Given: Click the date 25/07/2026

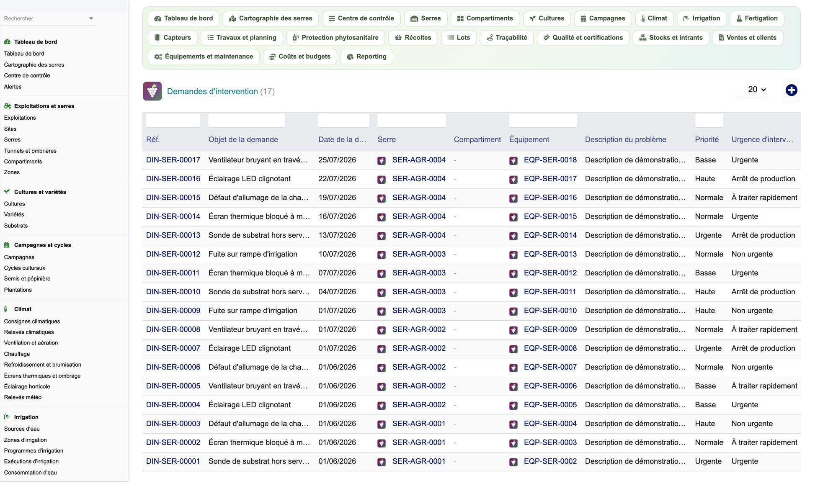Looking at the screenshot, I should [337, 160].
